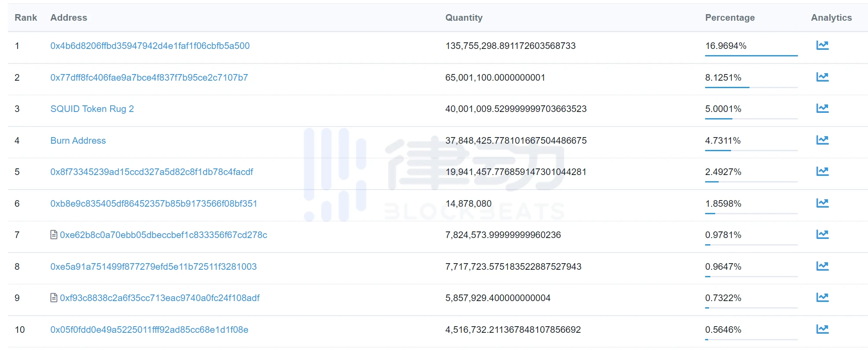
Task: Click the 1.8598% percentage value
Action: coord(723,204)
